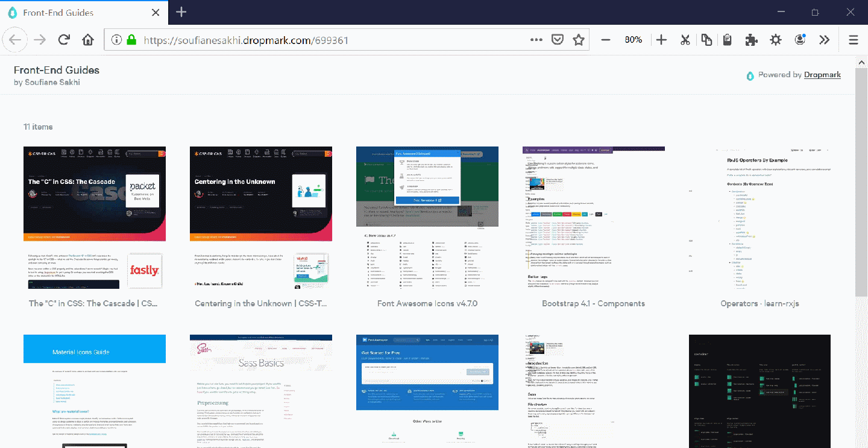This screenshot has height=448, width=868.
Task: Click the "11 items" count text
Action: pyautogui.click(x=38, y=127)
